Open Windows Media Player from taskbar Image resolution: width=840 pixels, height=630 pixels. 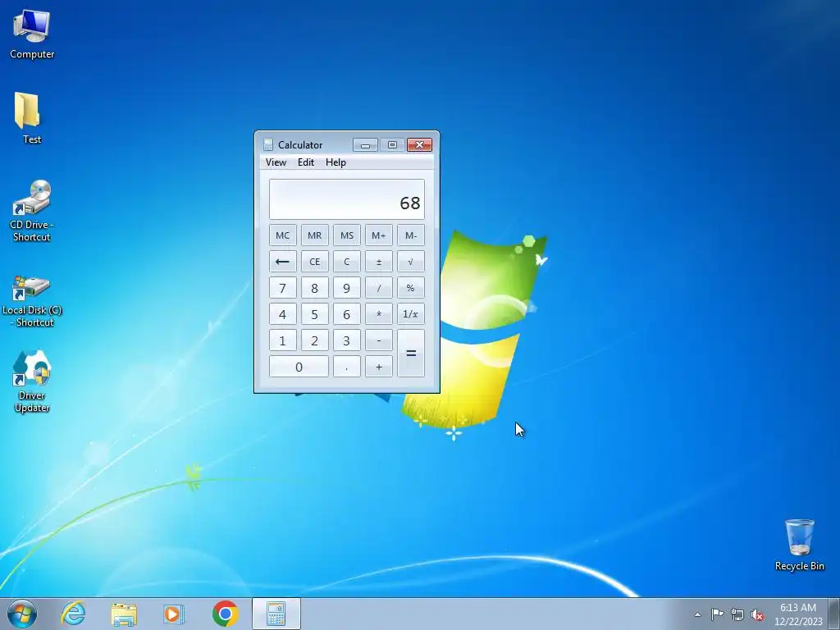(x=174, y=614)
